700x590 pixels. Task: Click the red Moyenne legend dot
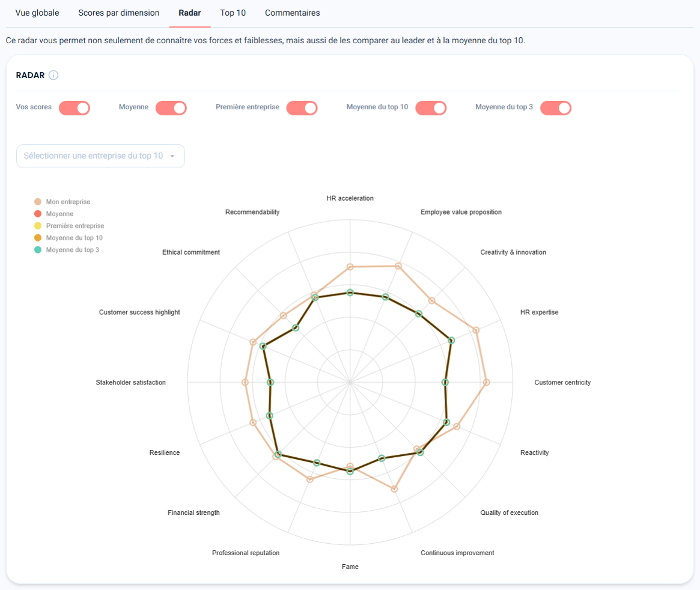[x=38, y=214]
